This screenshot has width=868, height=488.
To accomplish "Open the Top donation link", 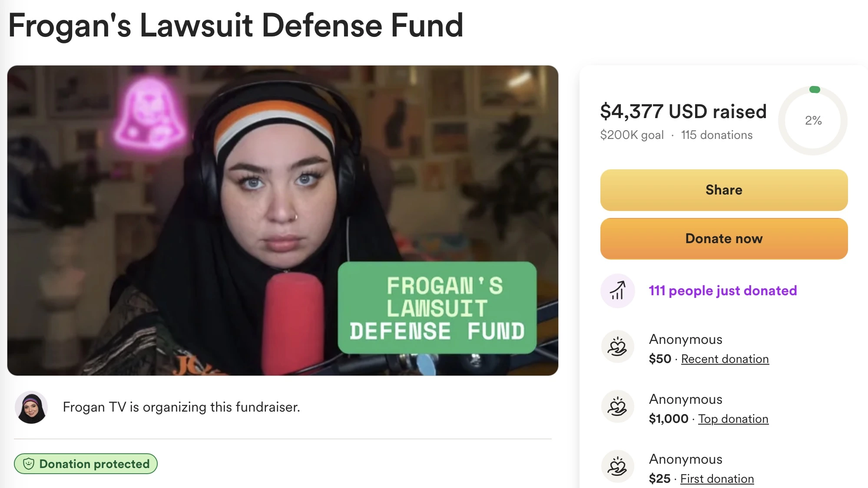I will coord(733,419).
